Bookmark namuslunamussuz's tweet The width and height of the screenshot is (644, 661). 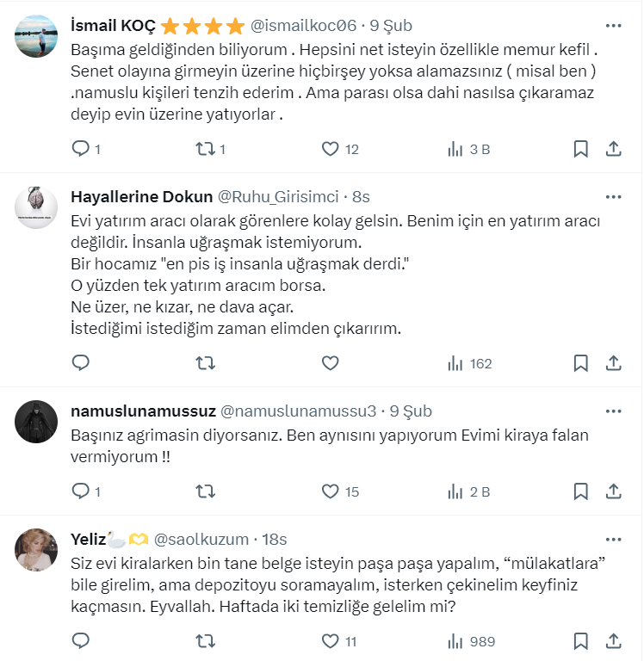[581, 491]
